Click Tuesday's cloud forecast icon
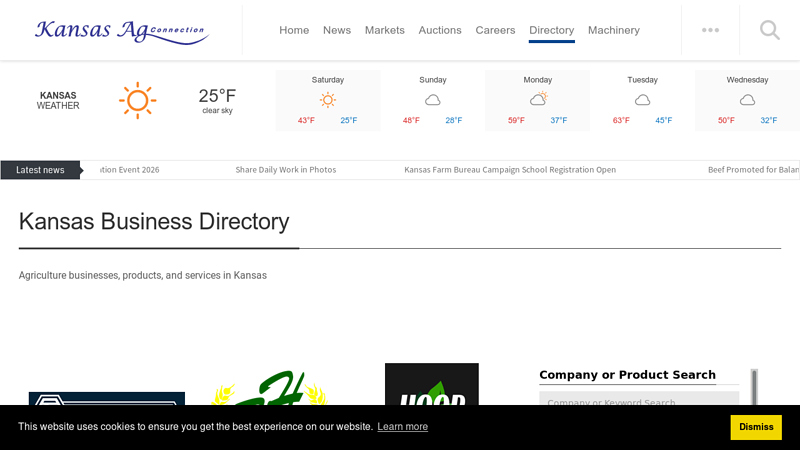This screenshot has height=450, width=800. pos(642,100)
